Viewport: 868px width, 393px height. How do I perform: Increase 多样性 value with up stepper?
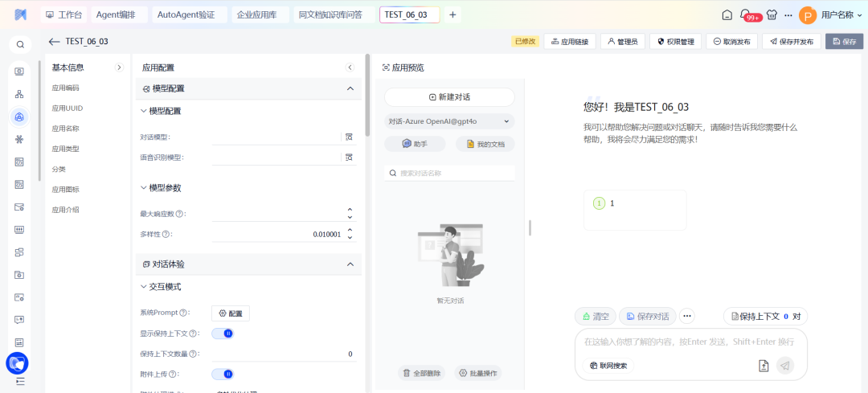(x=350, y=231)
